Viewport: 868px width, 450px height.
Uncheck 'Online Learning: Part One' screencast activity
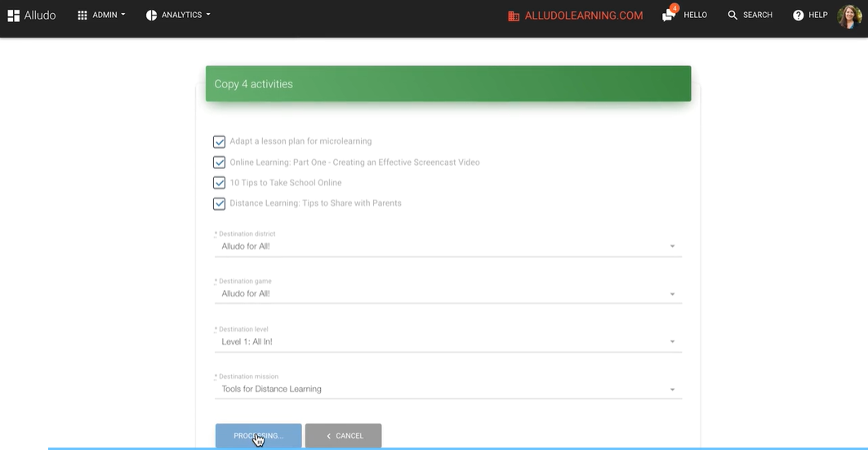click(x=219, y=163)
